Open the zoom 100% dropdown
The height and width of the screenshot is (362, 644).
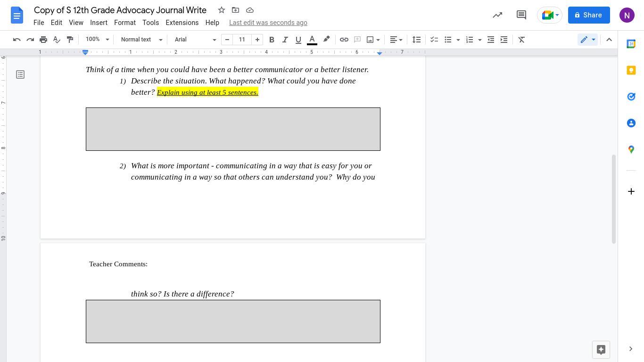[x=97, y=40]
